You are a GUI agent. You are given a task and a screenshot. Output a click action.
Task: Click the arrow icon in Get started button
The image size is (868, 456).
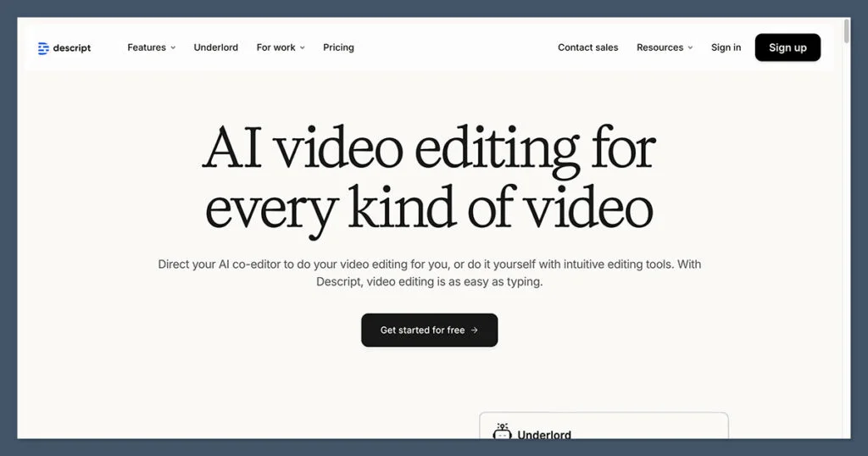point(475,331)
